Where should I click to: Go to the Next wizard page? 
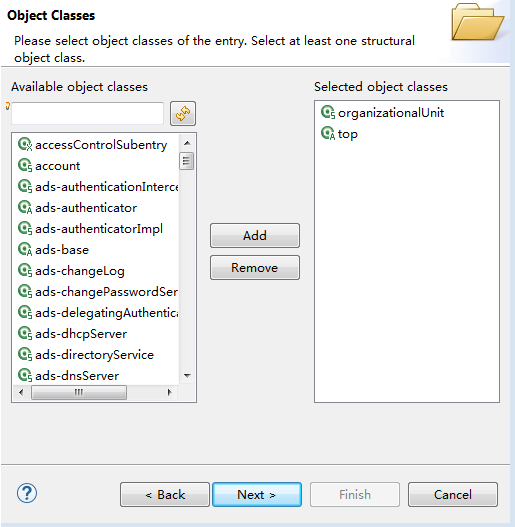tap(257, 494)
